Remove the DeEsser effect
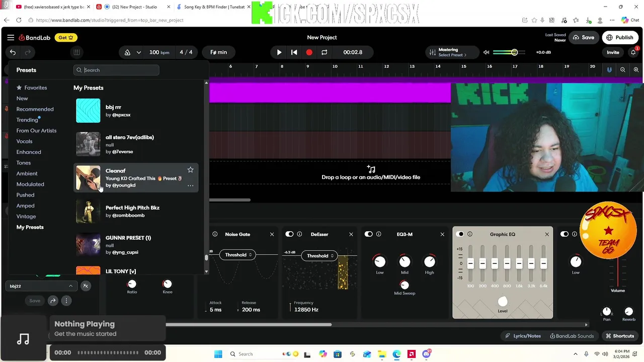This screenshot has height=362, width=644. (x=351, y=234)
